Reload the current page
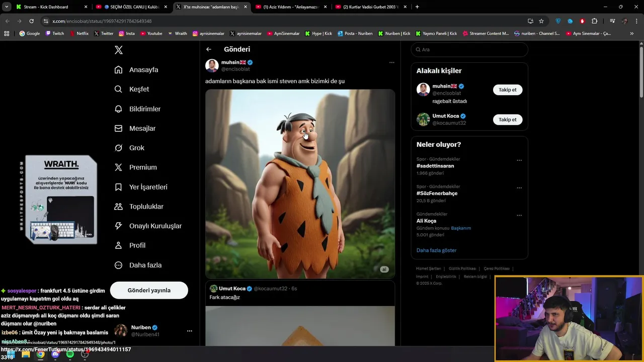 (x=31, y=21)
